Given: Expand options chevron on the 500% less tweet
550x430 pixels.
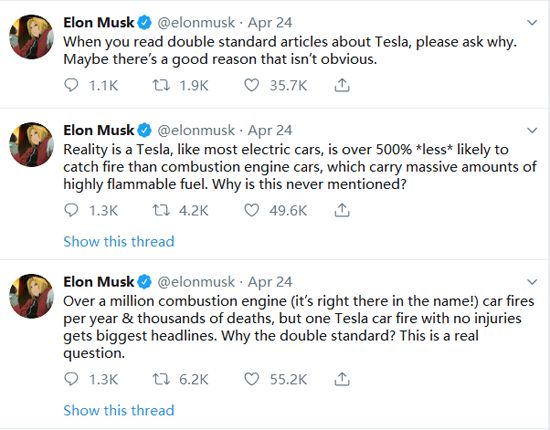Looking at the screenshot, I should coord(532,130).
